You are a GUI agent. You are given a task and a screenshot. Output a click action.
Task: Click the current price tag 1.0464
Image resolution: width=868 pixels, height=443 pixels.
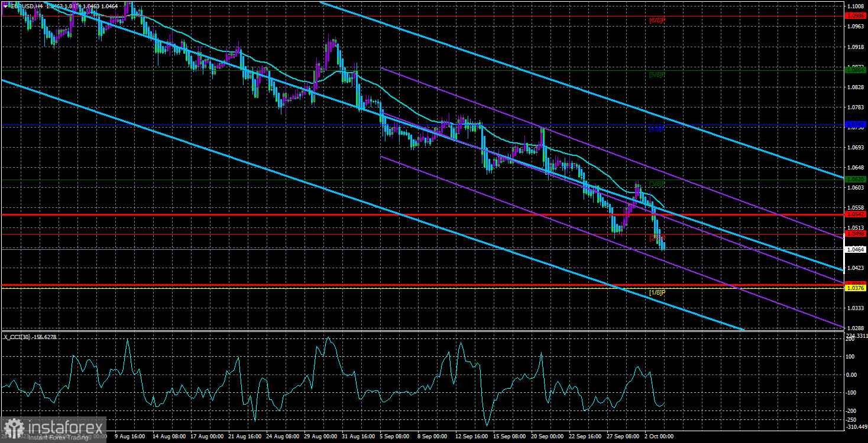click(856, 249)
